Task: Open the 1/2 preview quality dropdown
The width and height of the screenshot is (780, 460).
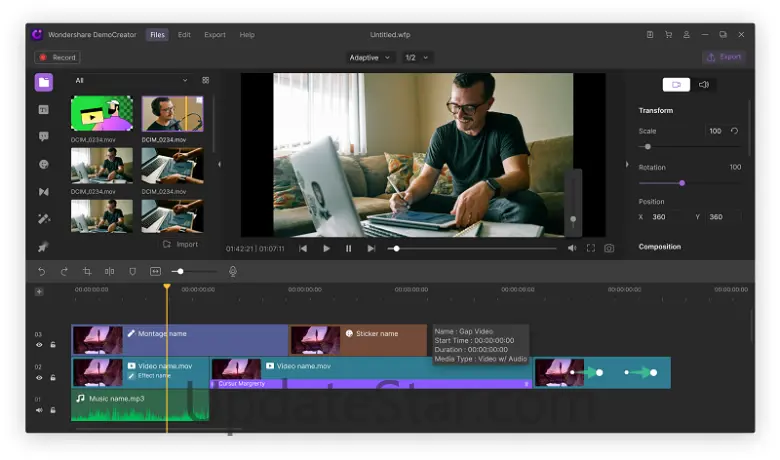Action: [416, 57]
